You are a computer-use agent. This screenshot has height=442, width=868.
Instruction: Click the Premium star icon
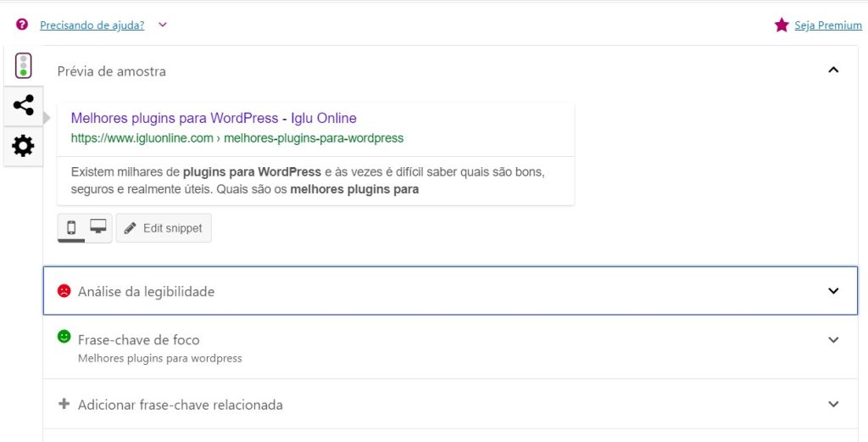781,25
